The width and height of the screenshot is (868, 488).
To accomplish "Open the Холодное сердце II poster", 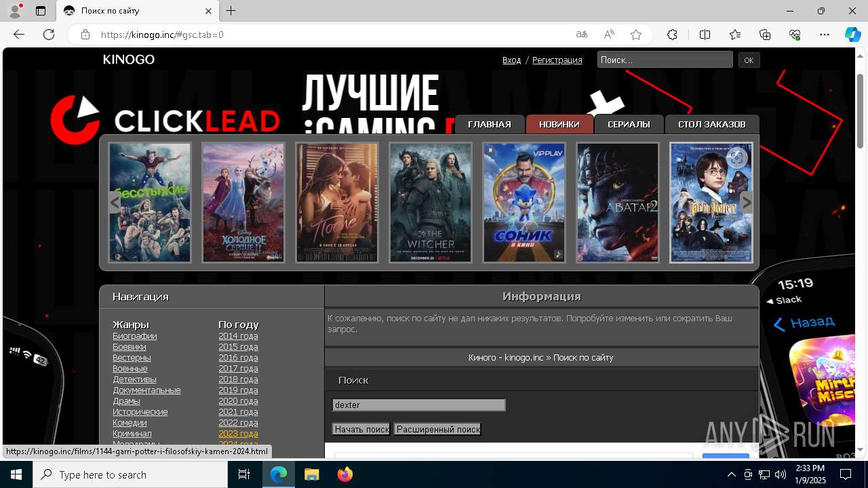I will tap(243, 203).
